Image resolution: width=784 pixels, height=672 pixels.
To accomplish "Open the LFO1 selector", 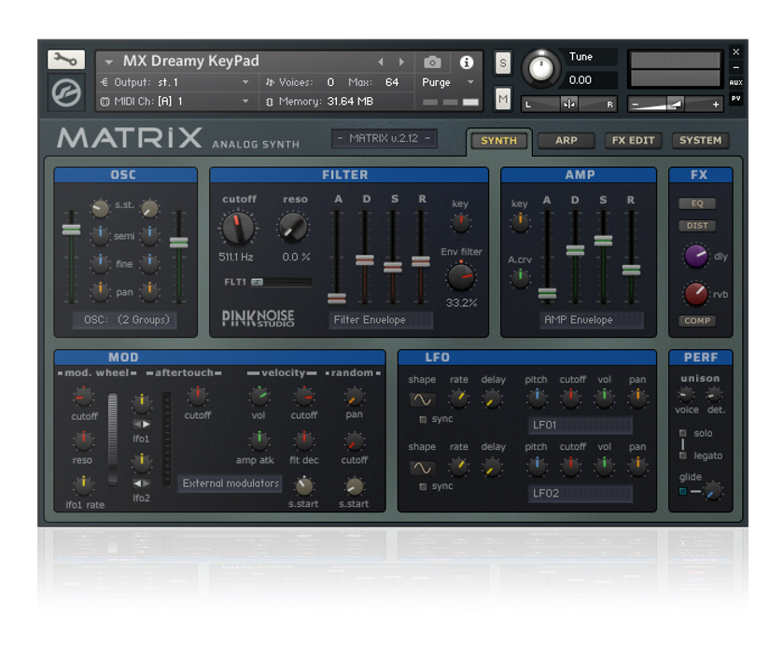I will click(x=580, y=425).
